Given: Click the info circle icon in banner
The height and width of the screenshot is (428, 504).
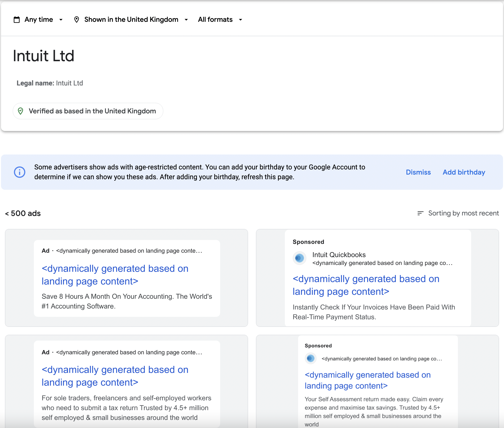Looking at the screenshot, I should click(20, 172).
